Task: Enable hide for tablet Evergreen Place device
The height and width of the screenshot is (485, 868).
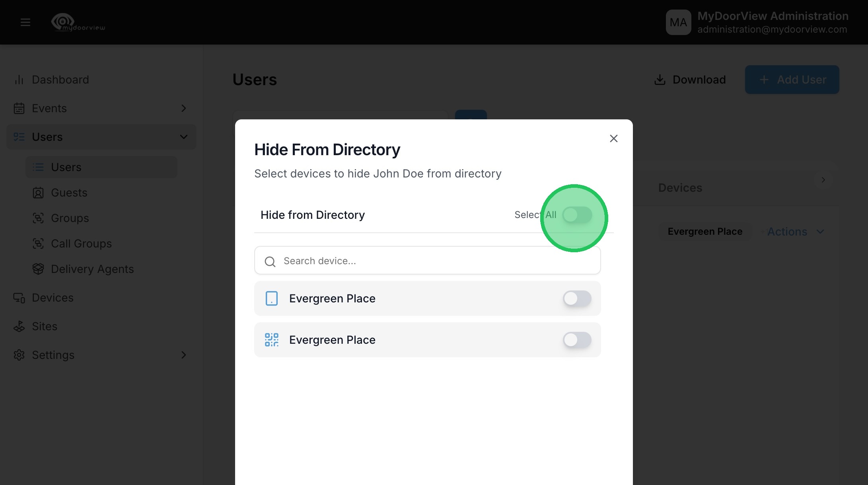Action: (577, 298)
